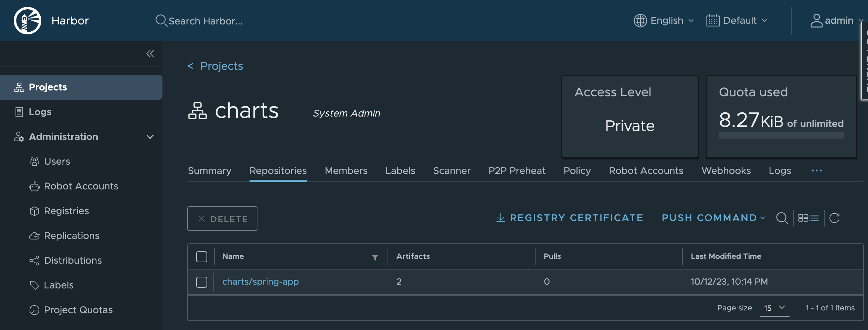Check the charts/spring-app row checkbox
868x330 pixels.
click(202, 282)
